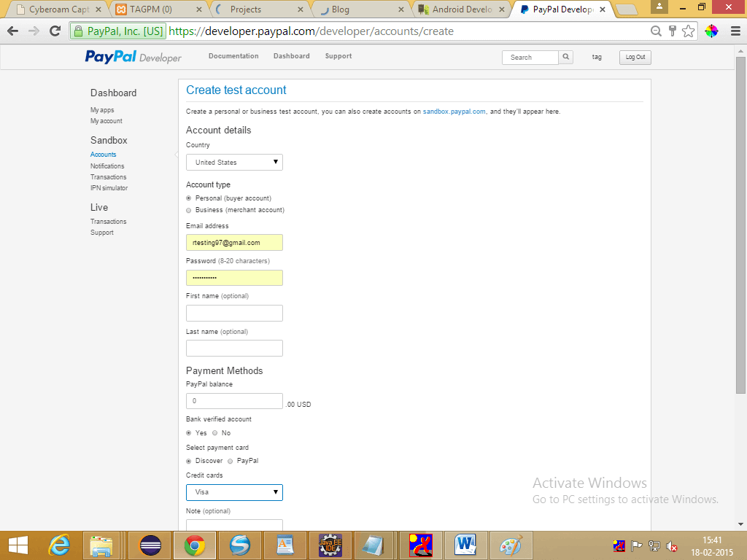Select Personal (buyer account) radio button

pos(189,198)
